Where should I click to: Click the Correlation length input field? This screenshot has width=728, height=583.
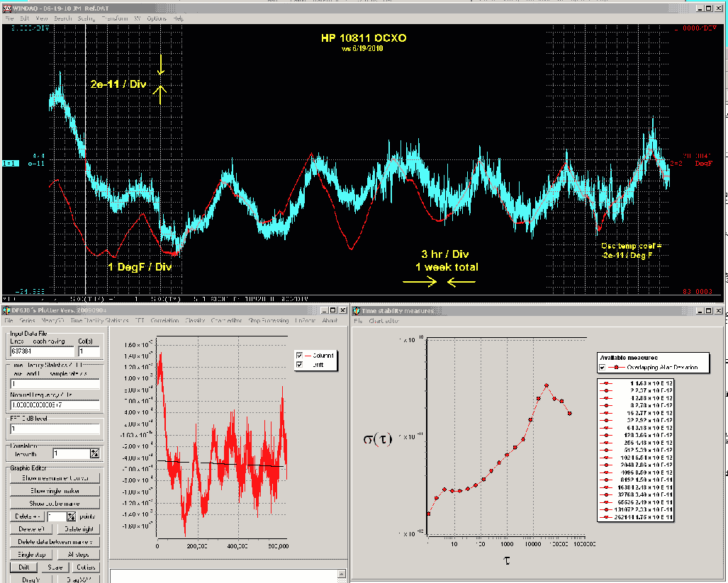click(72, 453)
